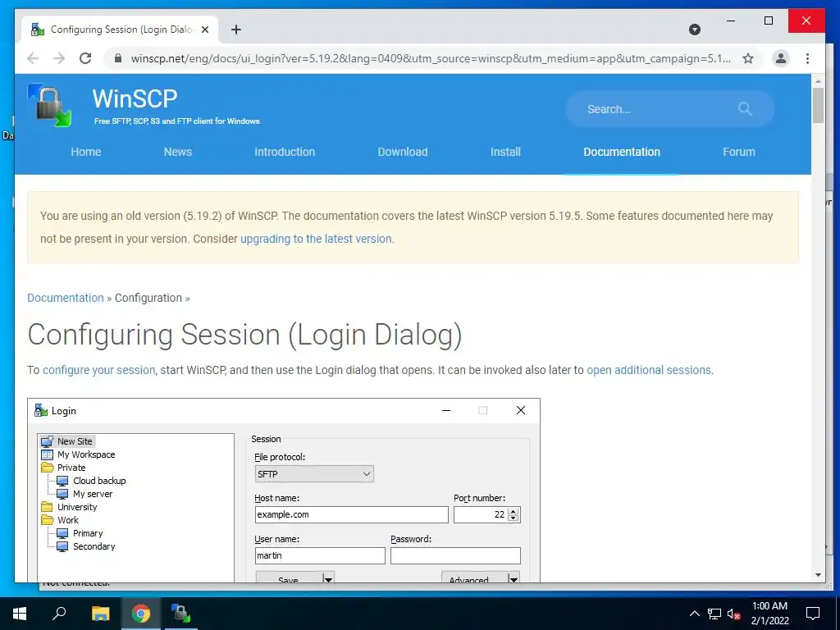Screen dimensions: 840x630
Task: Open the Chrome profile avatar
Action: pos(781,58)
